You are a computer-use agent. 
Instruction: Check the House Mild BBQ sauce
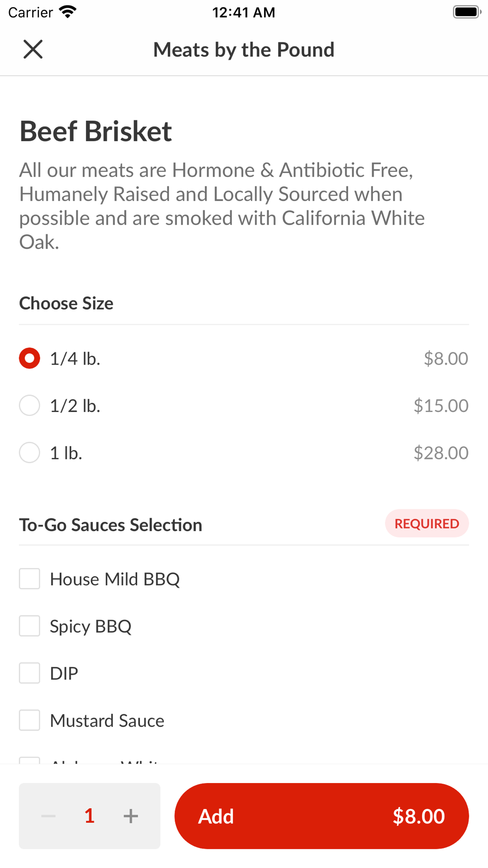click(x=30, y=579)
